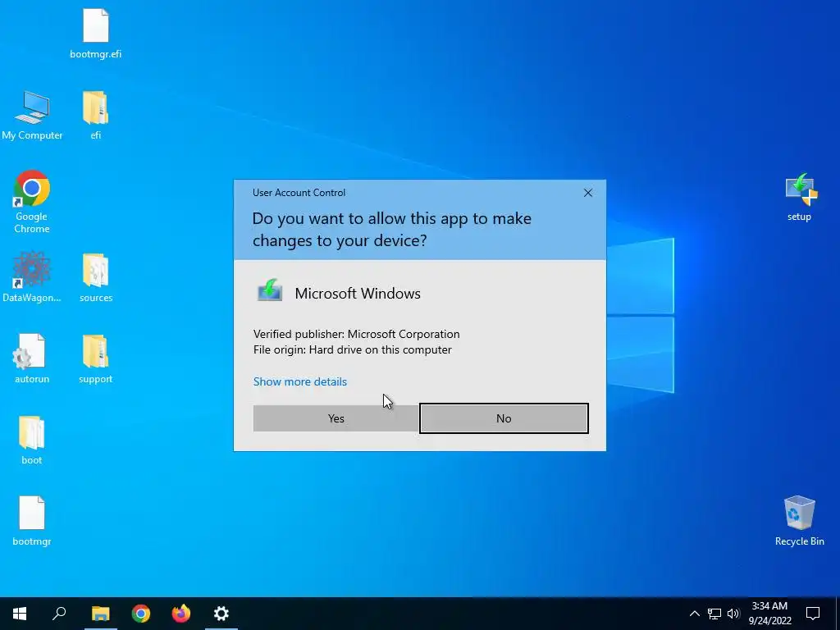Close the User Account Control dialog

pos(587,193)
